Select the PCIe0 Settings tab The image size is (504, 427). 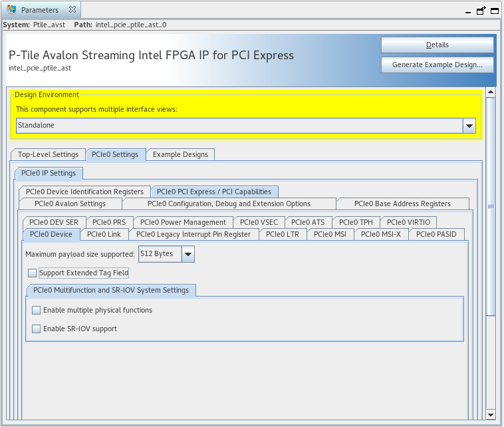(115, 154)
